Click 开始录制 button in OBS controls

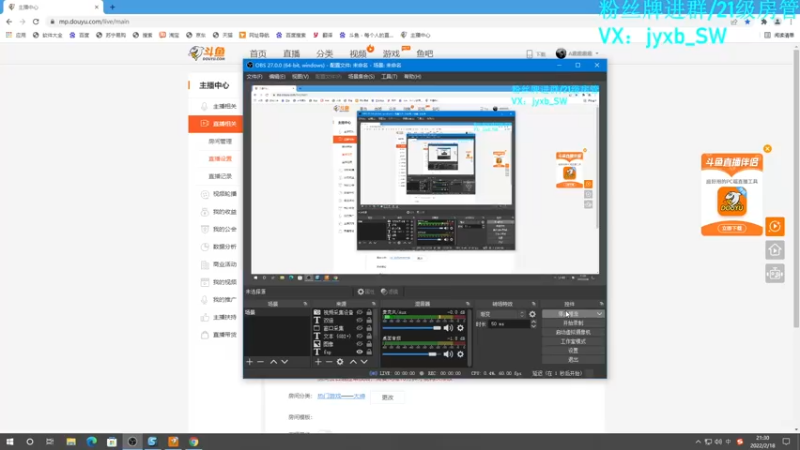click(x=573, y=323)
